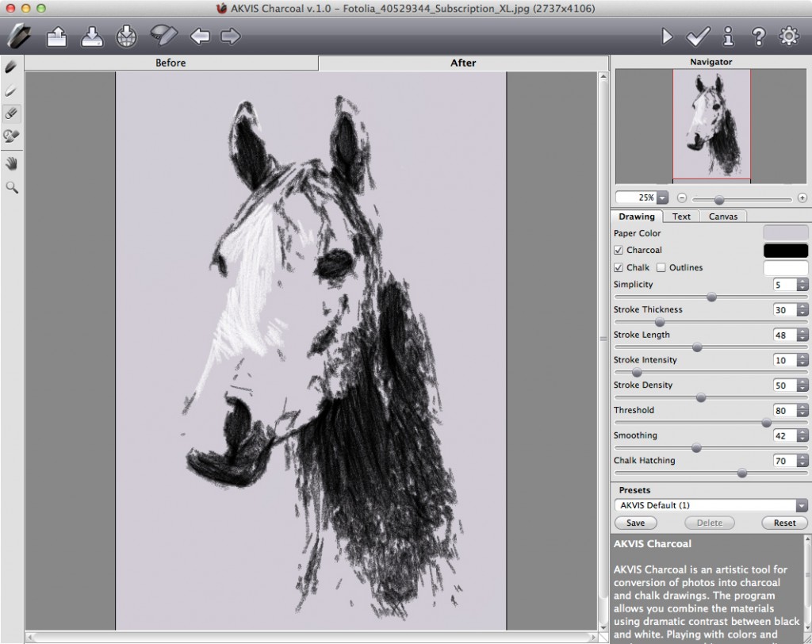Apply the result using the checkmark icon
The height and width of the screenshot is (644, 812).
pos(697,36)
